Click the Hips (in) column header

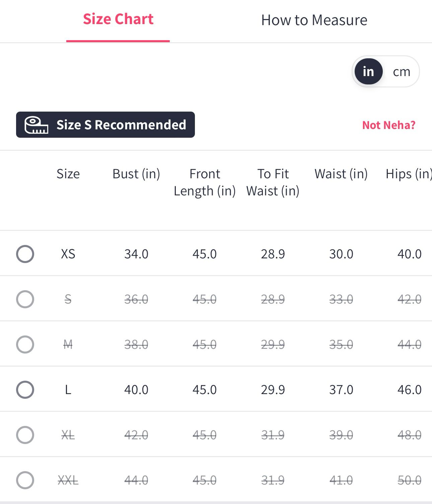tap(408, 174)
